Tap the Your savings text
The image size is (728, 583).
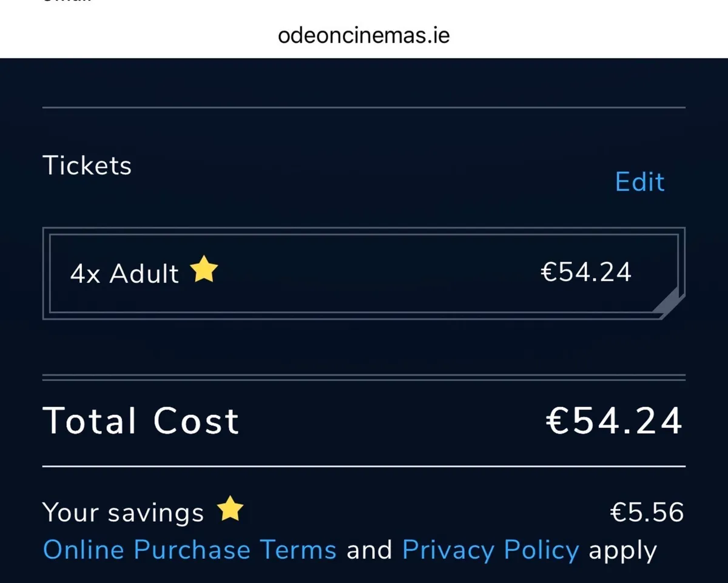(x=123, y=511)
